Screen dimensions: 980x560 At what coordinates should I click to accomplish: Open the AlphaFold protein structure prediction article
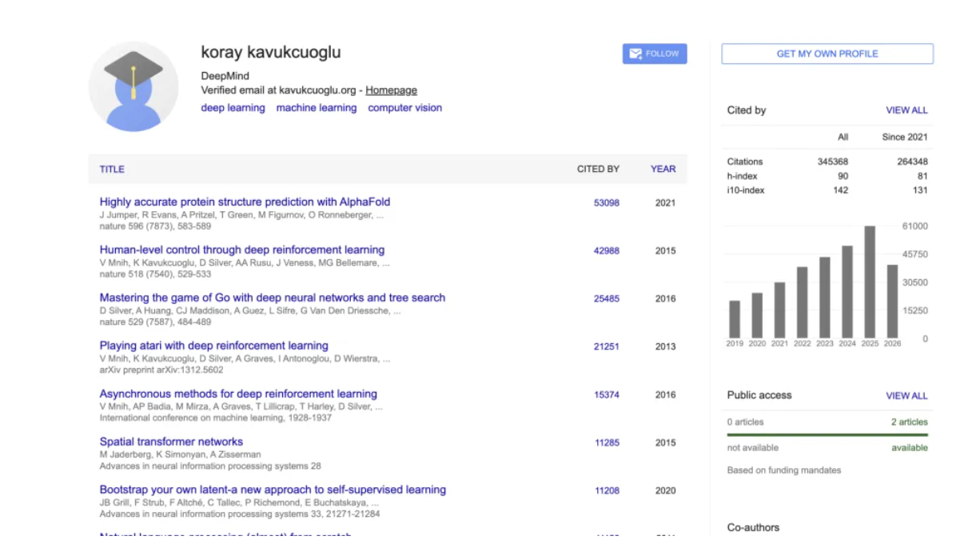pyautogui.click(x=245, y=202)
